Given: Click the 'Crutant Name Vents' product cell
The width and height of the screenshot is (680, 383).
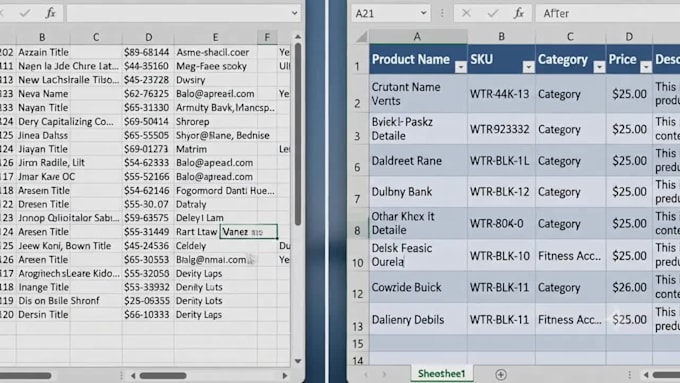Looking at the screenshot, I should [x=418, y=94].
